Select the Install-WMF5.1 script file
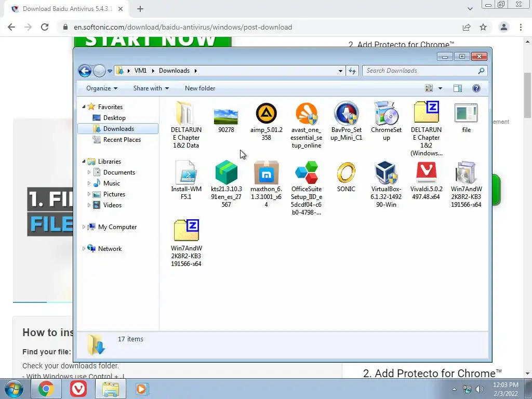Screen dimensions: 532x399 click(186, 180)
